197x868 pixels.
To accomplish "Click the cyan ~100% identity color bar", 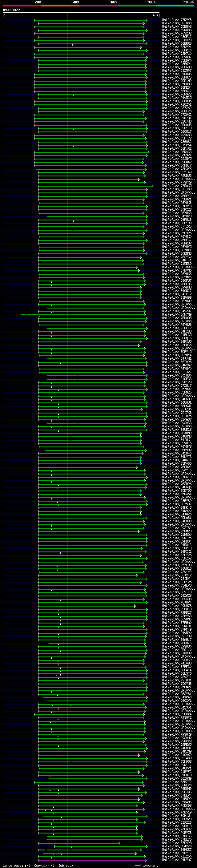I will coord(175,6).
